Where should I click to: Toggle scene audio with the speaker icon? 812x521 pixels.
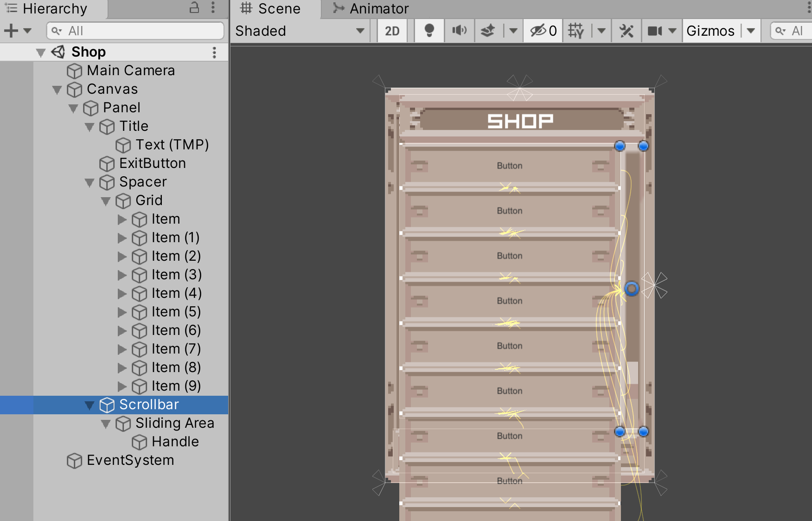459,31
